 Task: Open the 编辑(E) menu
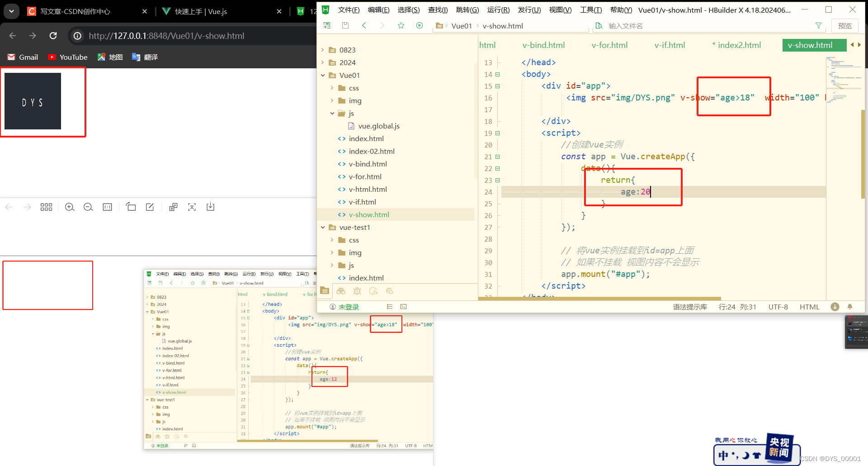point(378,10)
